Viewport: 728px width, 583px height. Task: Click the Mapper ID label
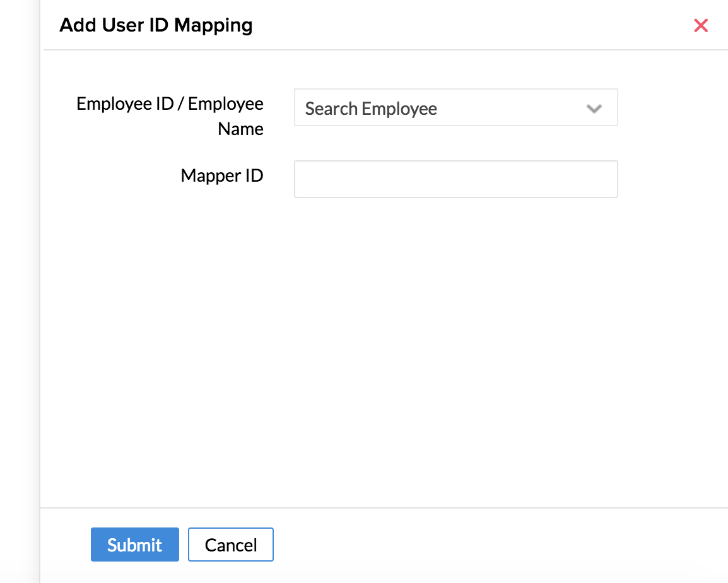[221, 175]
